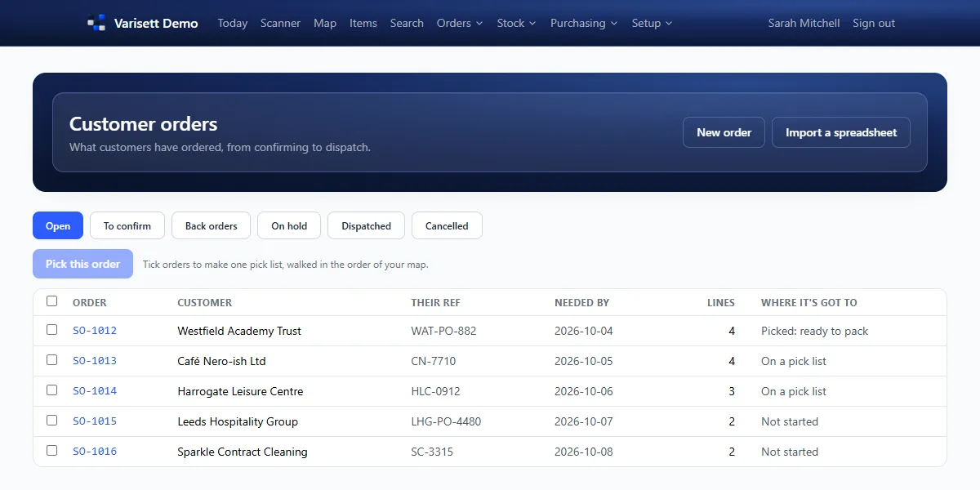The width and height of the screenshot is (980, 490).
Task: Click the NEEDED BY column header
Action: [581, 302]
